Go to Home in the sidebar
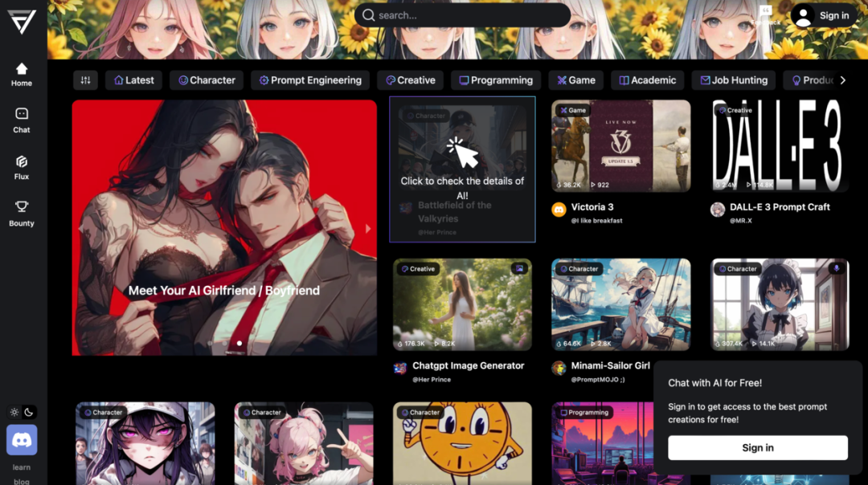 click(x=22, y=75)
